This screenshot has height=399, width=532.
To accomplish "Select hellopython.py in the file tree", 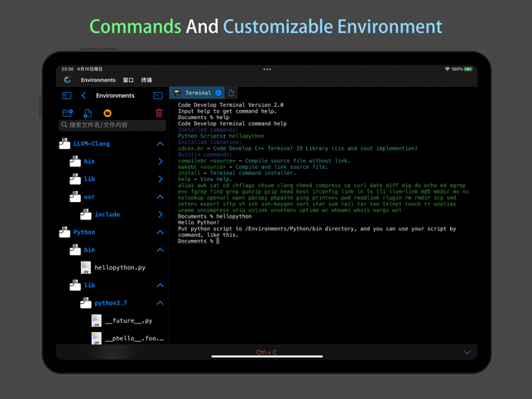I will 120,267.
